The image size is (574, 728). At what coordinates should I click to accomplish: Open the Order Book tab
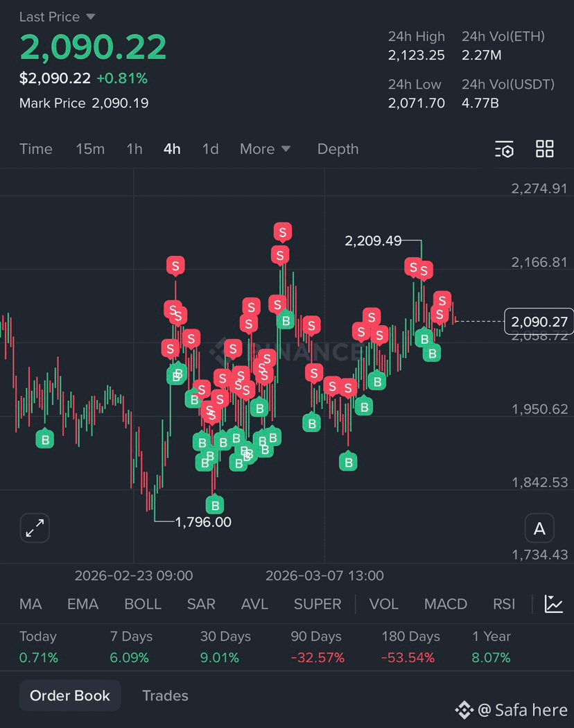click(70, 695)
